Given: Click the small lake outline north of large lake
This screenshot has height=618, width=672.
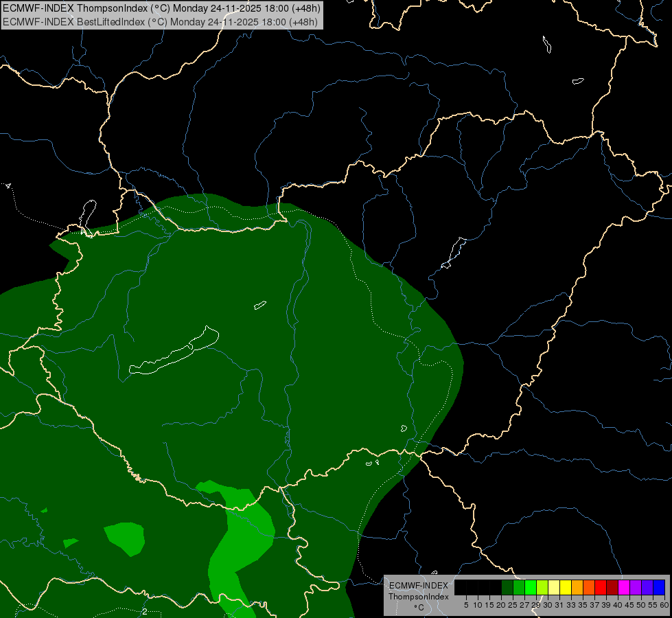Looking at the screenshot, I should click(260, 305).
